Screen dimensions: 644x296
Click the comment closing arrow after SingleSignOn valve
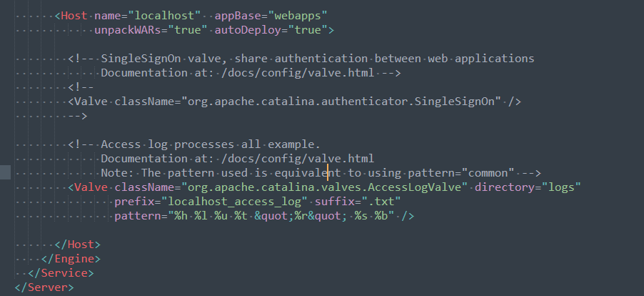[x=78, y=116]
